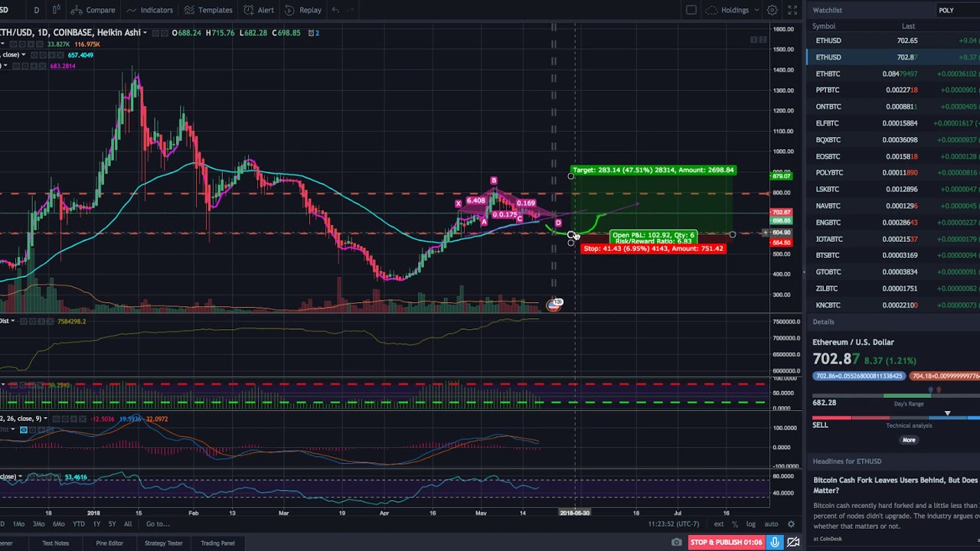The height and width of the screenshot is (551, 980).
Task: Select the chart layout square icon
Action: pos(691,10)
